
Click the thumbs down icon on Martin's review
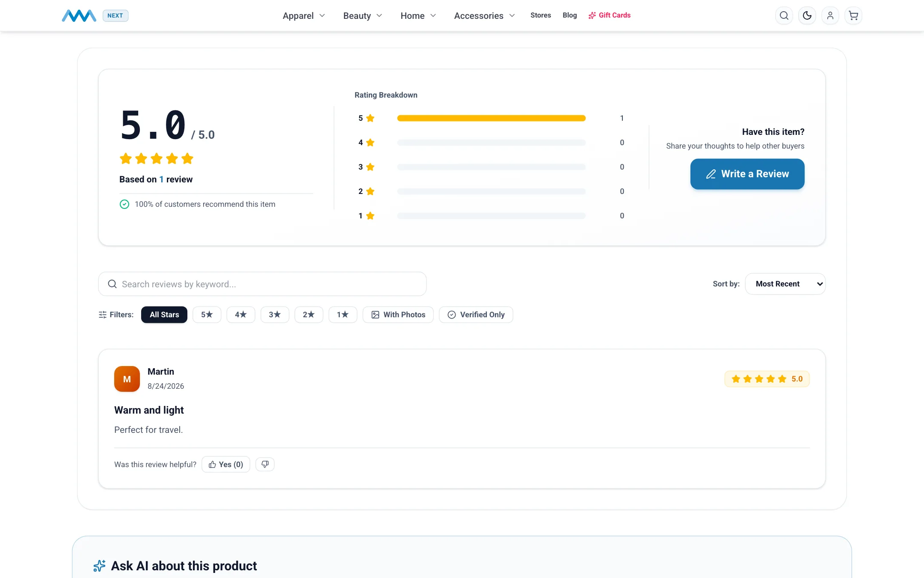[265, 464]
